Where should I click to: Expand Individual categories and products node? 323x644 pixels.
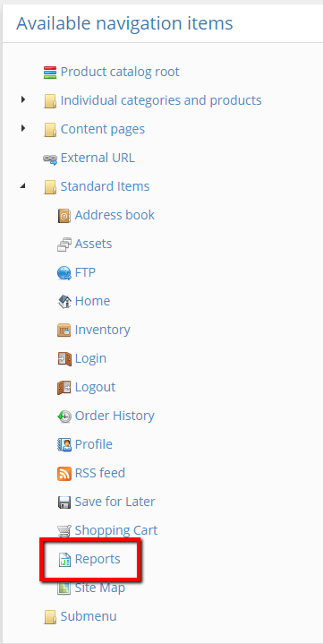click(x=23, y=99)
